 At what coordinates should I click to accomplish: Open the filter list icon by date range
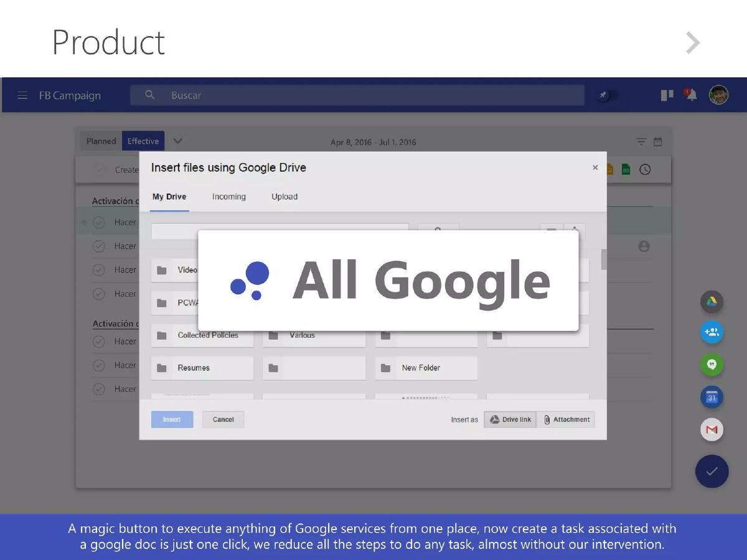coord(641,142)
